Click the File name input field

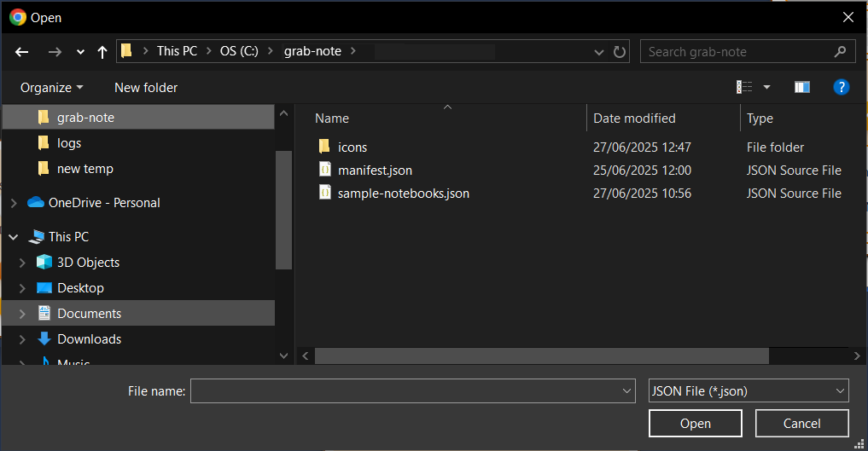tap(406, 390)
